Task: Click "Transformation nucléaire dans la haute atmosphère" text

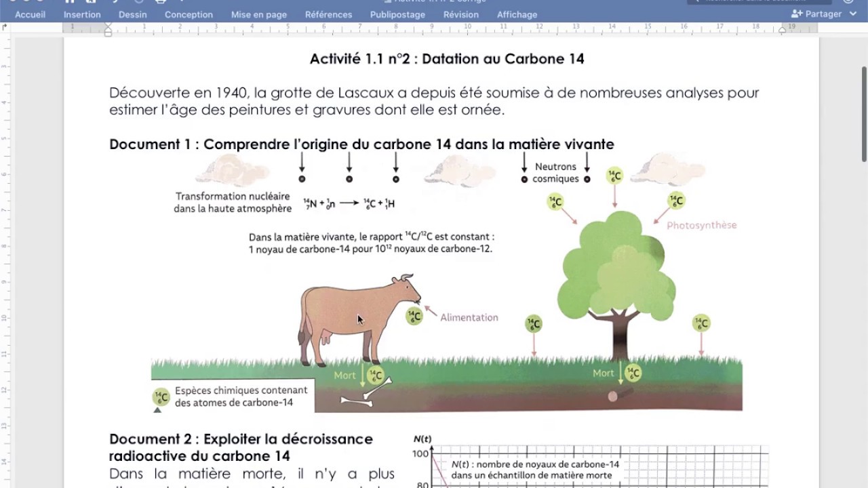Action: (x=233, y=203)
